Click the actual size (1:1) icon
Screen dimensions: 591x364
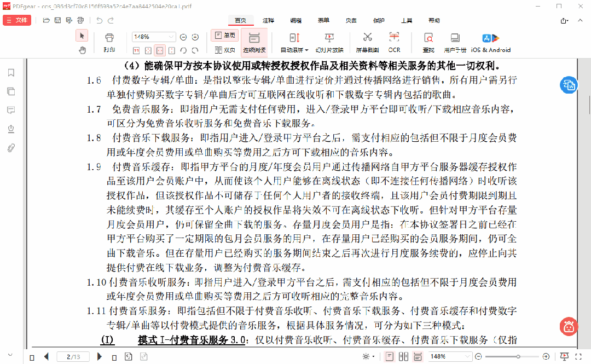pos(136,50)
